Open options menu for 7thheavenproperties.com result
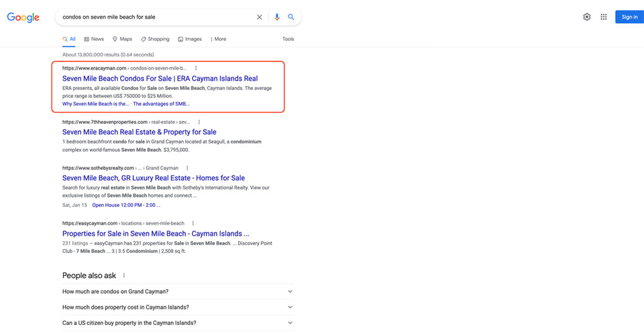The image size is (644, 334). [x=199, y=122]
